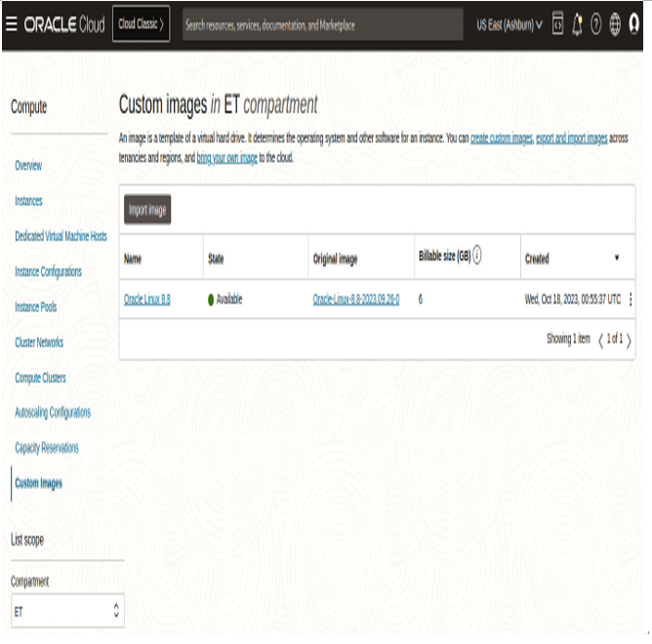Open the Oracle-Linux-8.8-2023.09.26-0 original image link

click(x=356, y=299)
